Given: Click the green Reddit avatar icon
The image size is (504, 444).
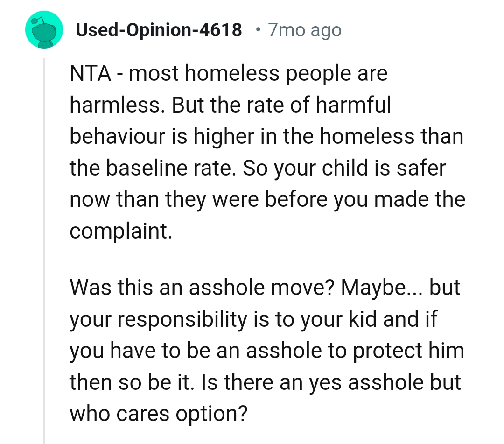Looking at the screenshot, I should (44, 31).
